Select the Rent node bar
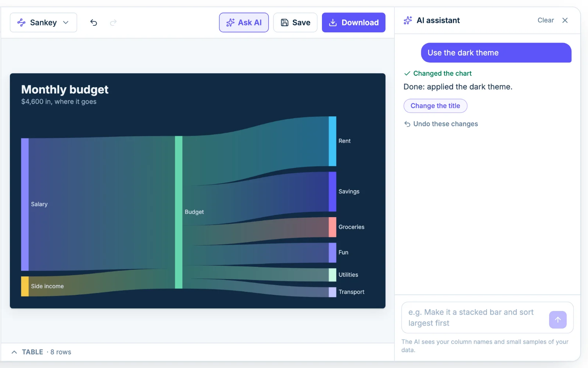 [x=333, y=141]
